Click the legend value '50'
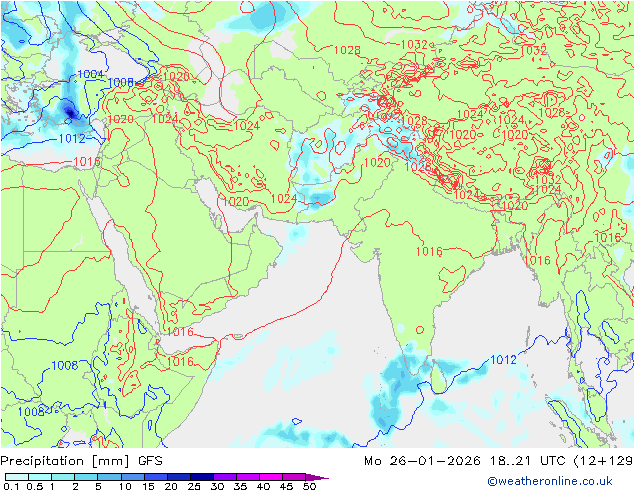The image size is (634, 490). click(x=309, y=486)
